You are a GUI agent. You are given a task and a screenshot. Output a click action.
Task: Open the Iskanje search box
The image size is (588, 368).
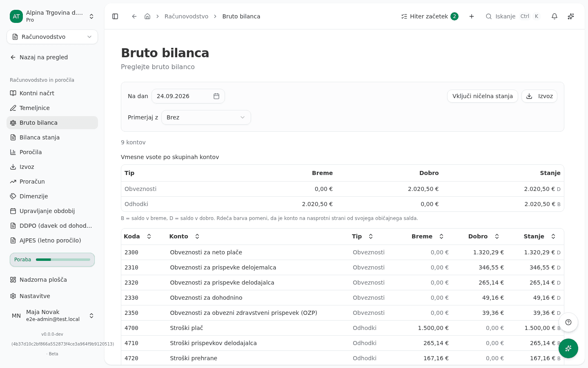(513, 16)
